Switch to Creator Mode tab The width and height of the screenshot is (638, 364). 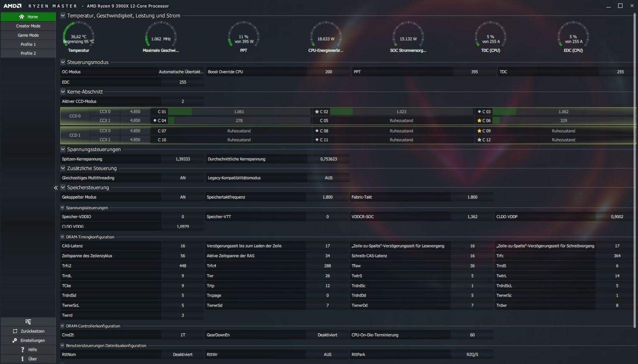[28, 26]
